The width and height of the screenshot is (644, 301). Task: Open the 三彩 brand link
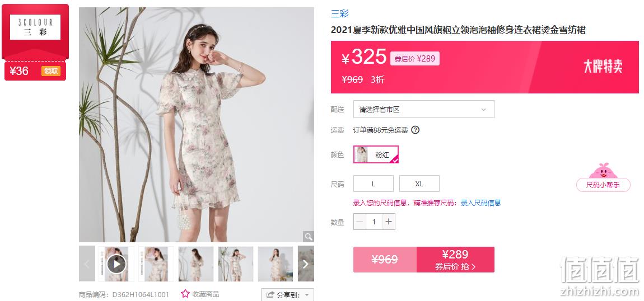[x=340, y=13]
